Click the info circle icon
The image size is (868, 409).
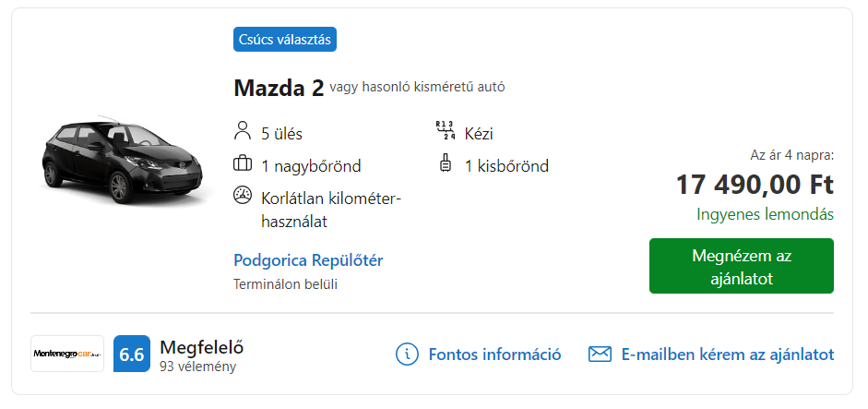click(x=407, y=354)
